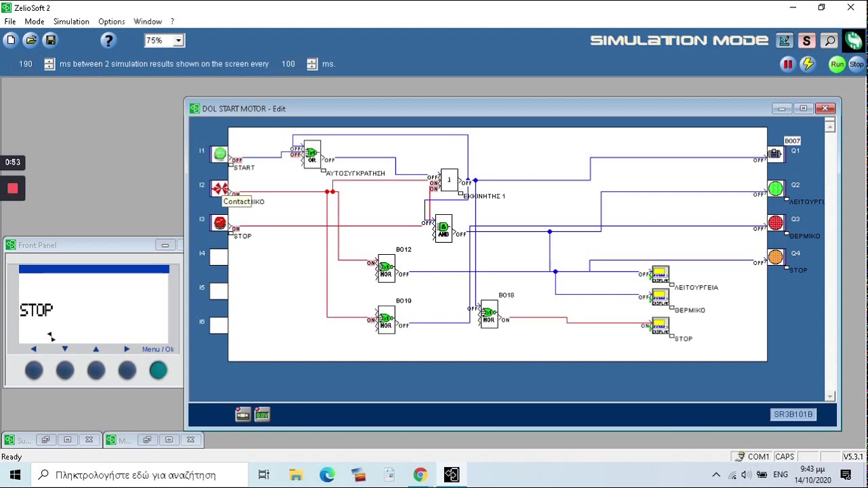Viewport: 868px width, 488px height.
Task: Save the project with floppy disk icon
Action: [x=50, y=41]
